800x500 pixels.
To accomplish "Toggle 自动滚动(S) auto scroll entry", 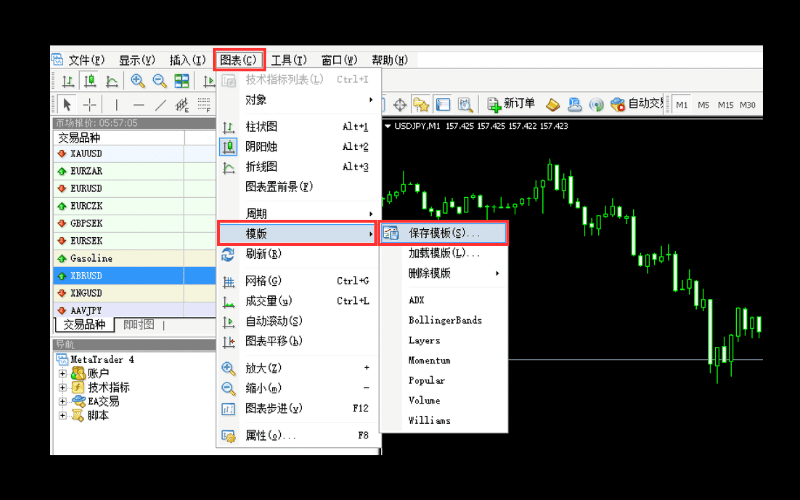I will pyautogui.click(x=299, y=321).
